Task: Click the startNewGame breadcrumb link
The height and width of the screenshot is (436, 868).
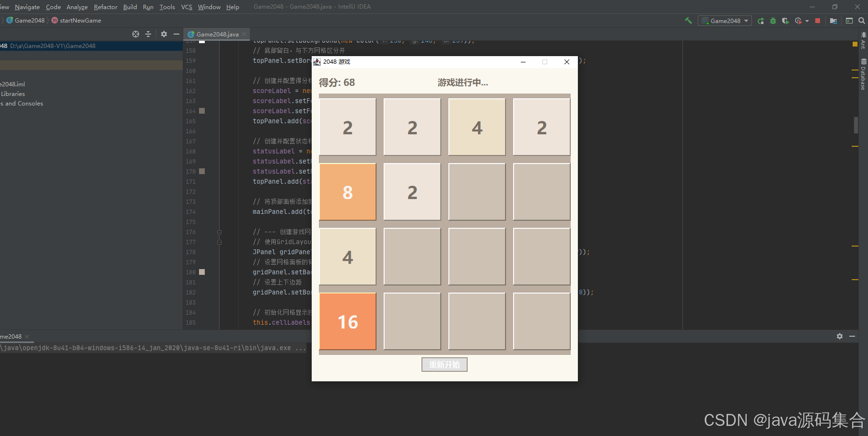Action: coord(80,20)
